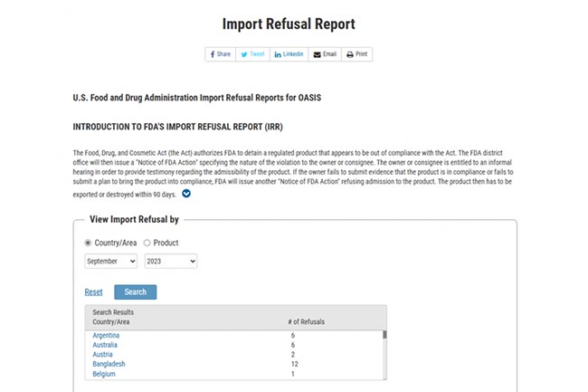Click the 'Search Results' label
This screenshot has height=392, width=588.
[x=113, y=312]
